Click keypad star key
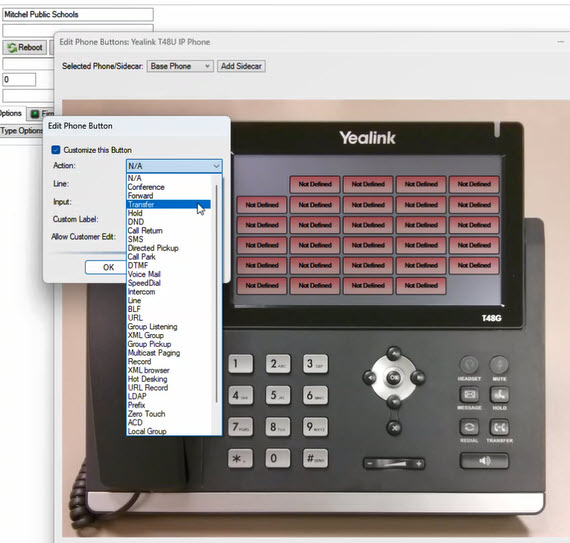Viewport: 570px width, 543px height. pyautogui.click(x=240, y=458)
